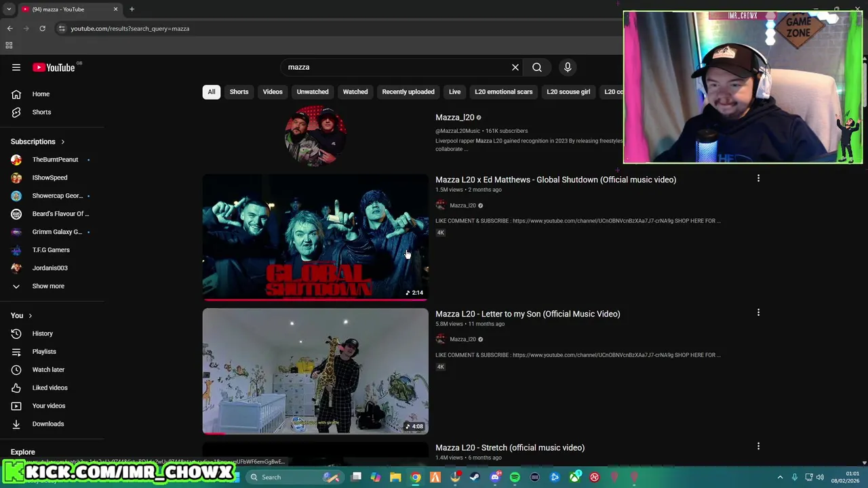Open Stretch official music video title

click(x=510, y=447)
